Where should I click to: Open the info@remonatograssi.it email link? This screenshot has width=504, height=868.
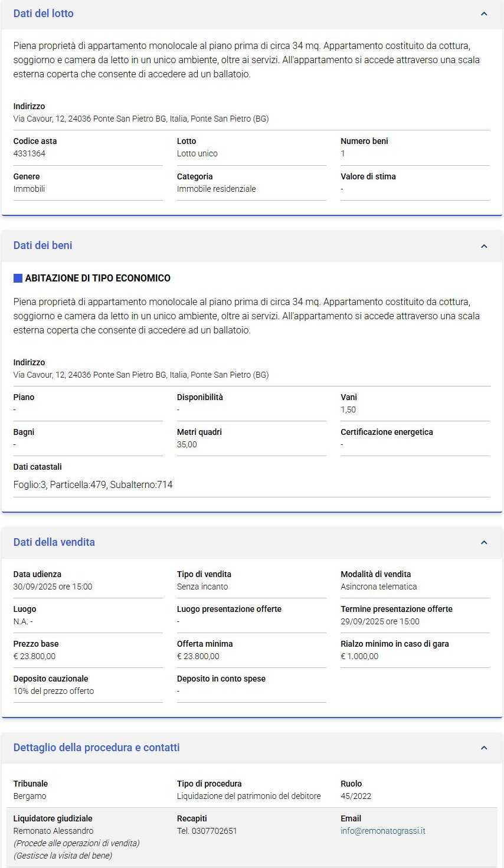383,831
